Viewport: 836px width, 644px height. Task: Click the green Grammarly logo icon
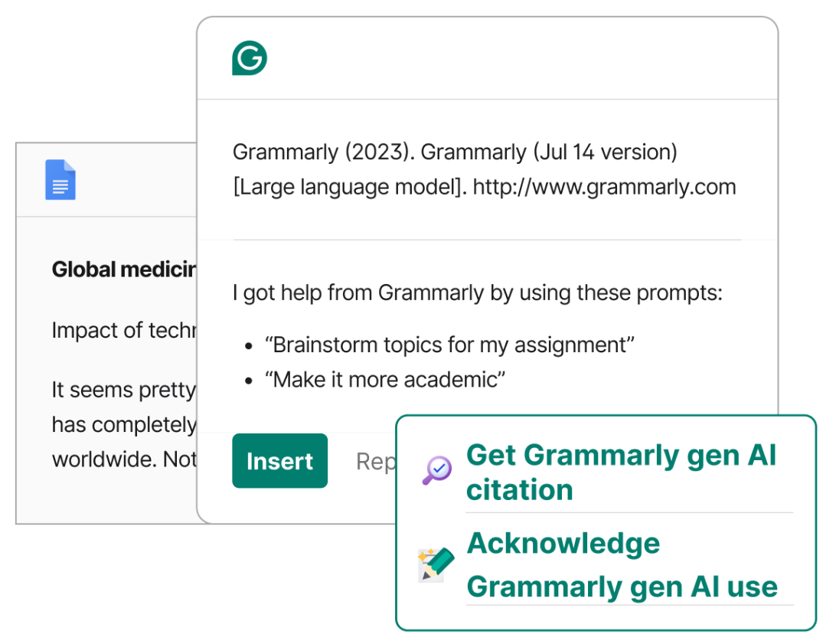[250, 58]
